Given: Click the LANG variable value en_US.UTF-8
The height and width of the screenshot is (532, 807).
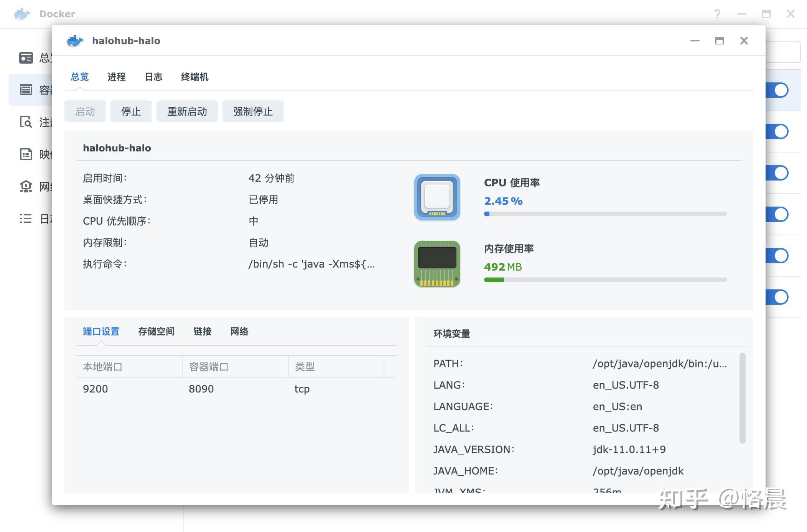Looking at the screenshot, I should pyautogui.click(x=626, y=385).
